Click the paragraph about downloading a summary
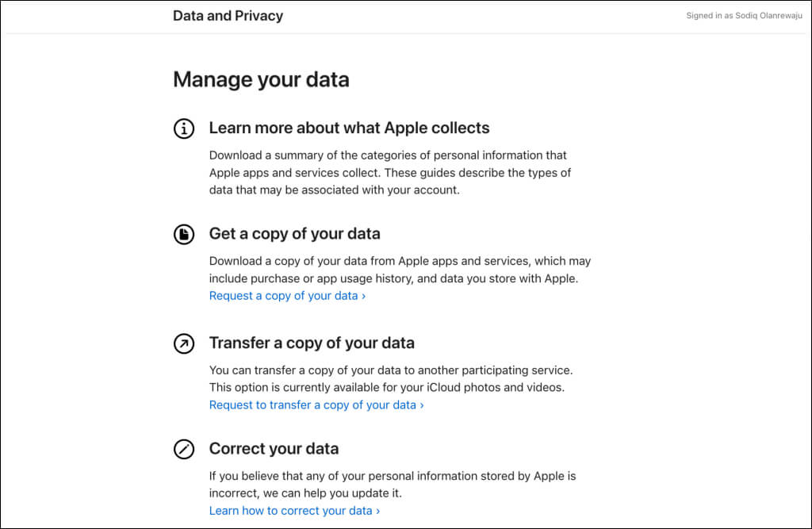The height and width of the screenshot is (529, 812). (x=390, y=173)
